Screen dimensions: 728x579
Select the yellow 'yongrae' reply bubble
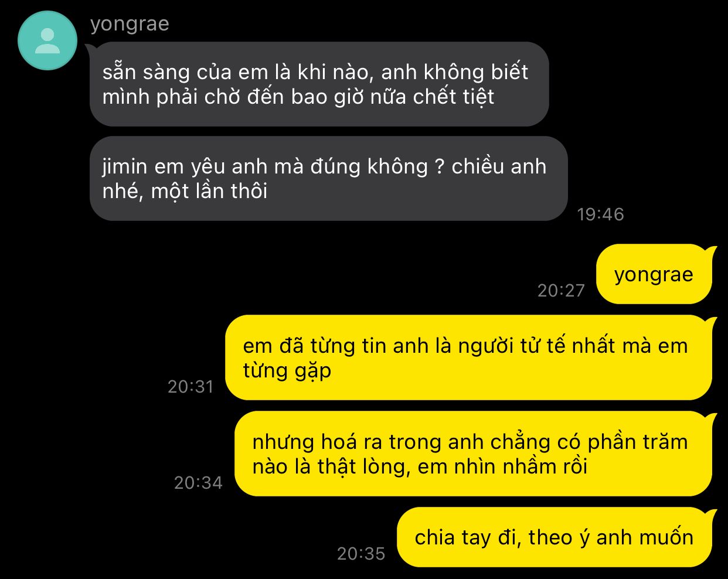pyautogui.click(x=654, y=274)
